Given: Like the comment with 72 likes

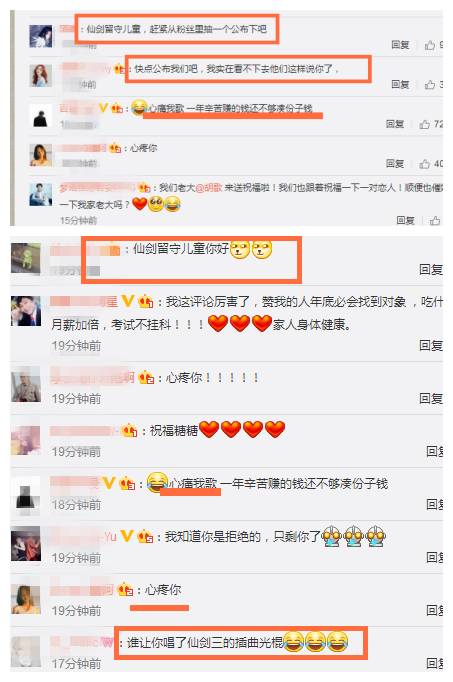Looking at the screenshot, I should click(x=424, y=124).
